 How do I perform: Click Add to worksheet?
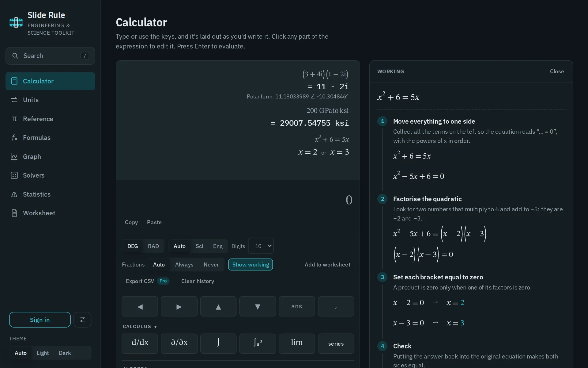click(x=327, y=264)
